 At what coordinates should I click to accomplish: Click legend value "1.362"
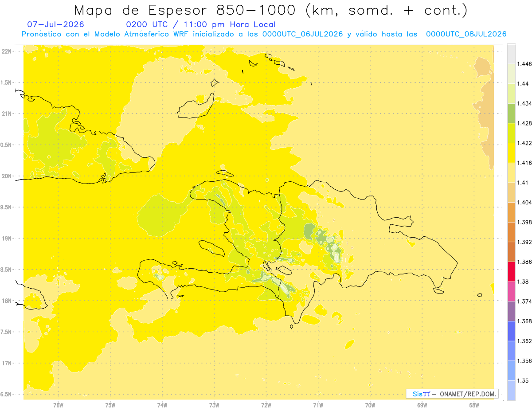(x=524, y=341)
